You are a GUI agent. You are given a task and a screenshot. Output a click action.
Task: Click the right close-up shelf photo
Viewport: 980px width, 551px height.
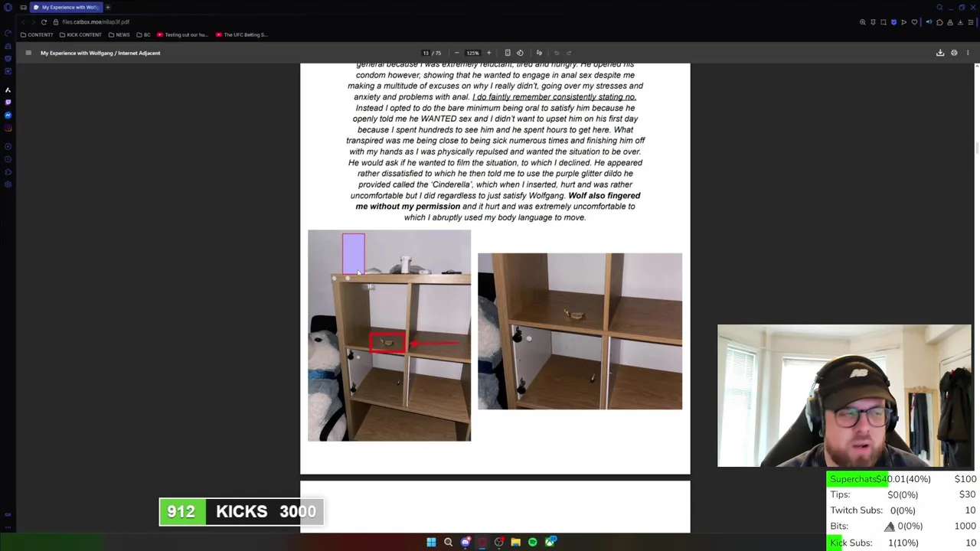point(580,331)
